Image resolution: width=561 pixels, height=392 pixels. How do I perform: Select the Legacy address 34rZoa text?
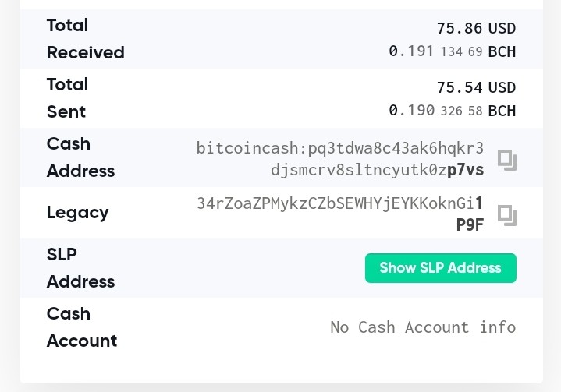pos(340,214)
